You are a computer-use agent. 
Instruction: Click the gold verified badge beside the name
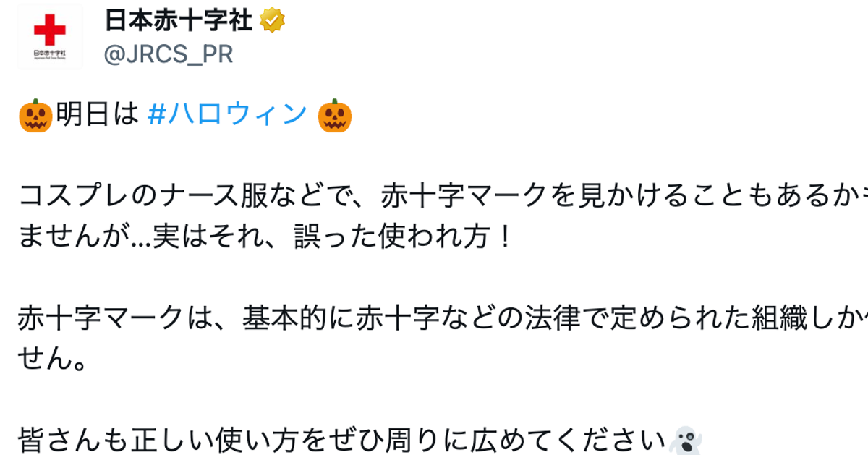click(x=272, y=22)
